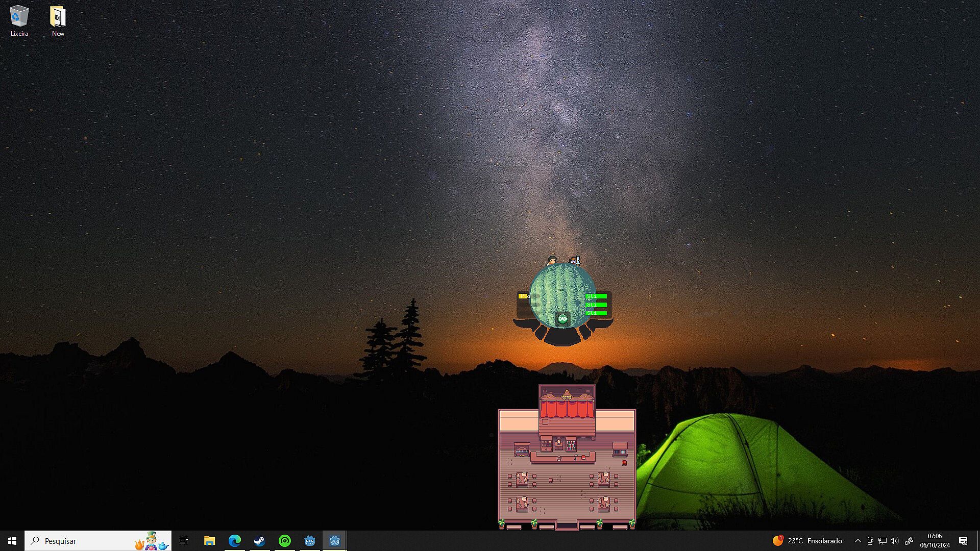The height and width of the screenshot is (551, 980).
Task: Click the Meet Now camera tray icon
Action: click(x=870, y=541)
